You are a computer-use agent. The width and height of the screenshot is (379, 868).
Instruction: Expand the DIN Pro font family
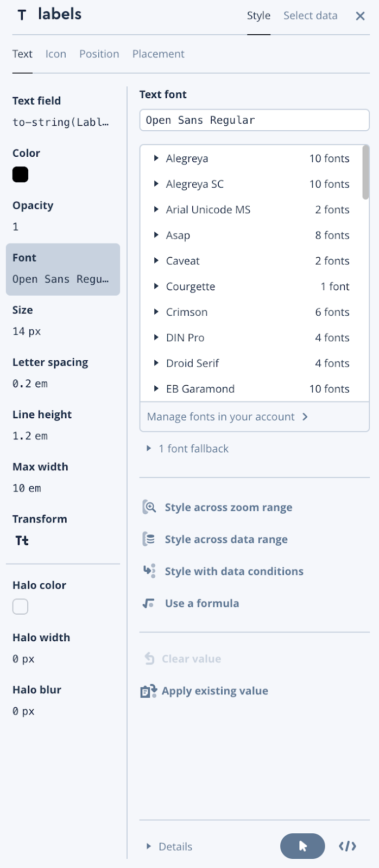(156, 337)
